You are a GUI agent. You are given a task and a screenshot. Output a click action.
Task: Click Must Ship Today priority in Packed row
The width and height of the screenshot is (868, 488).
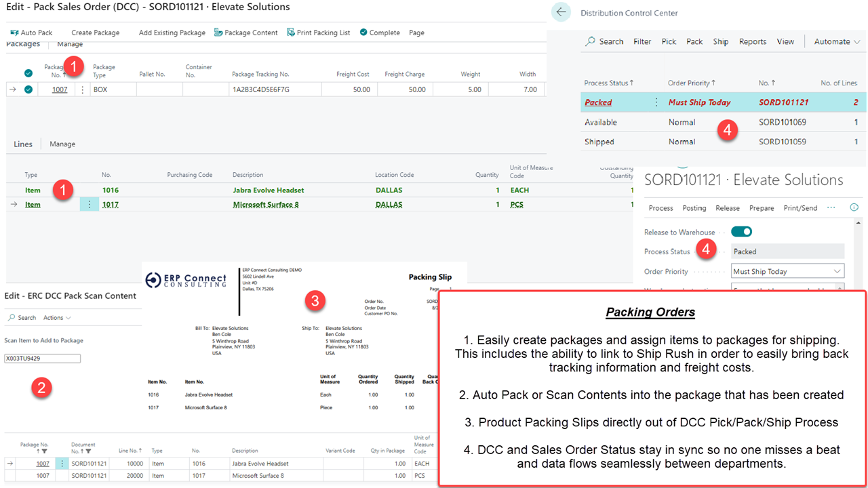(700, 102)
